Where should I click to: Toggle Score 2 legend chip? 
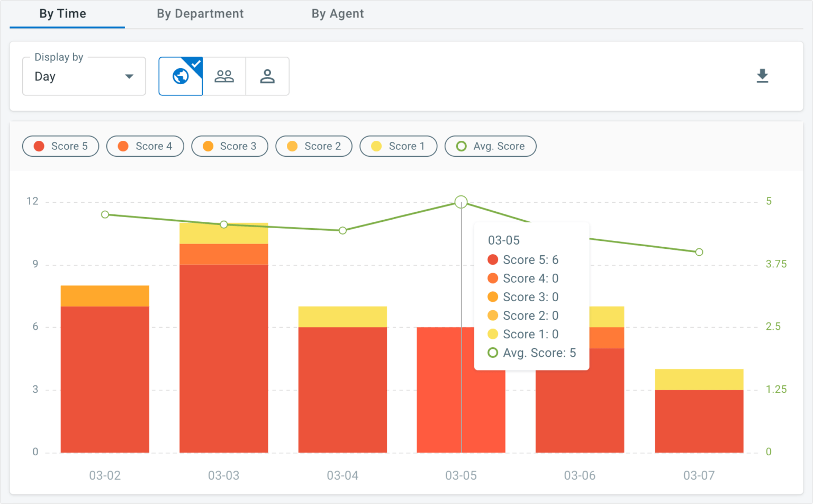pos(314,146)
